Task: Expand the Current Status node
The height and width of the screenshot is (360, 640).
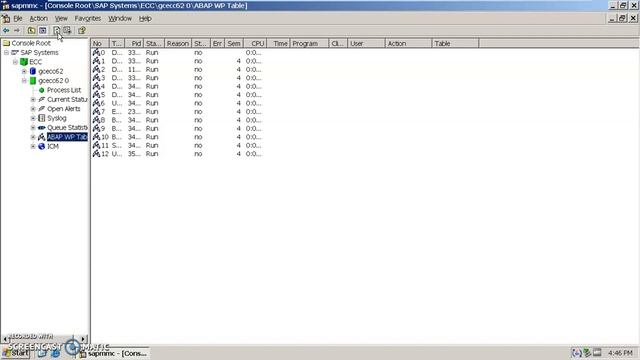Action: pyautogui.click(x=33, y=100)
